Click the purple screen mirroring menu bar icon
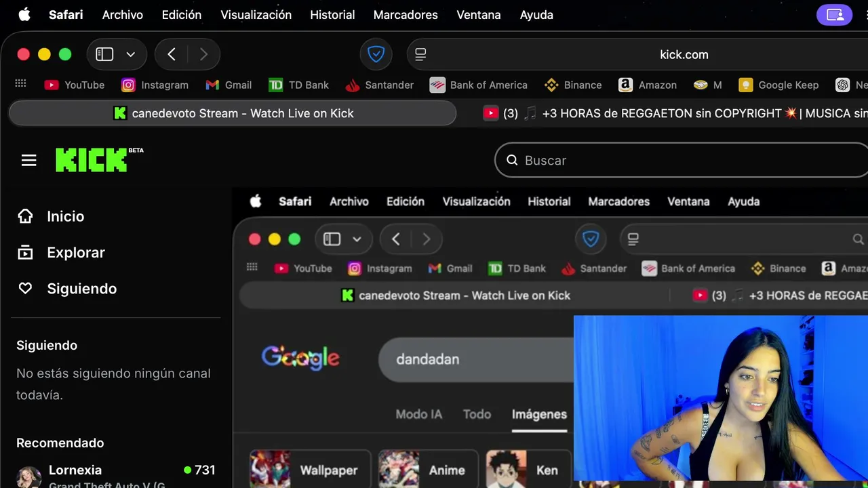The width and height of the screenshot is (868, 488). (x=834, y=14)
